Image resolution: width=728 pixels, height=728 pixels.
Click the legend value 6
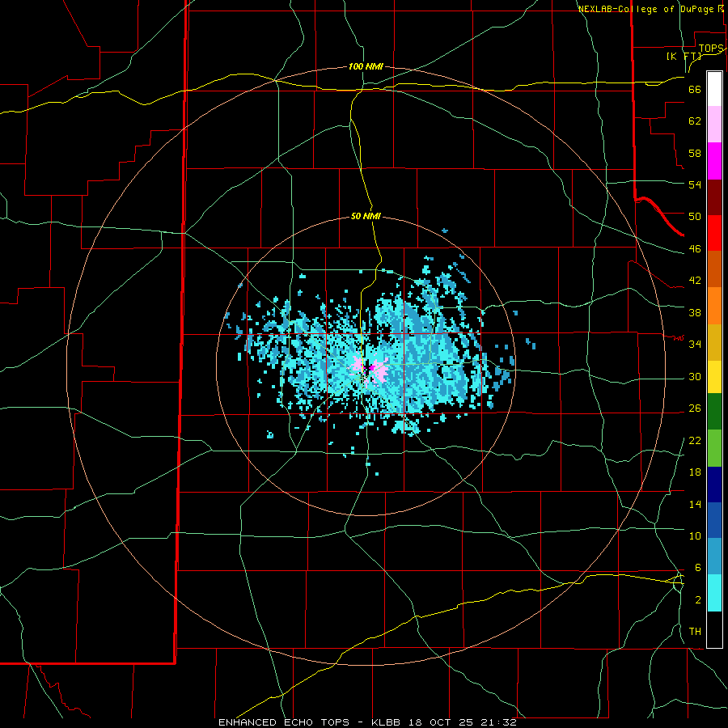point(698,567)
